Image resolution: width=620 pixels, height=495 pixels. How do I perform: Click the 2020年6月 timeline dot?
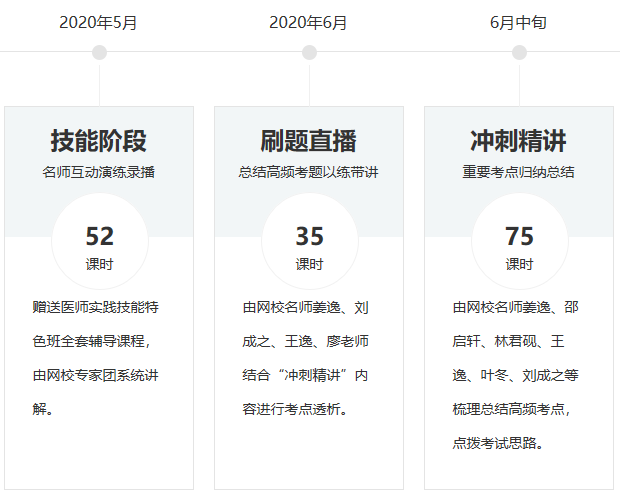[x=309, y=52]
